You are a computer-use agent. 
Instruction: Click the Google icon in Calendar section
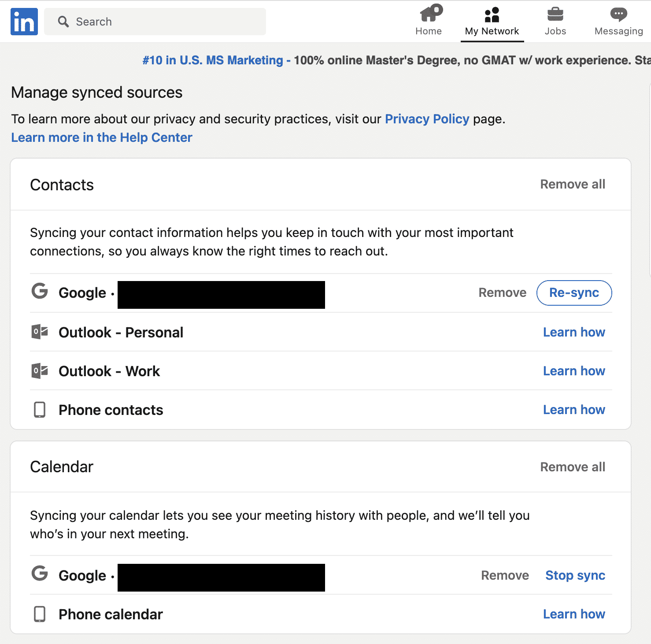point(40,574)
